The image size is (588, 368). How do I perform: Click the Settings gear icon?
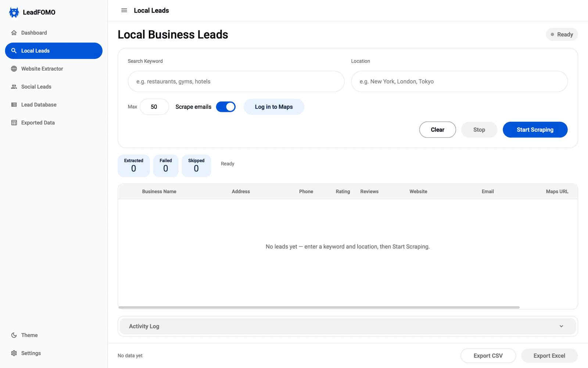coord(14,353)
